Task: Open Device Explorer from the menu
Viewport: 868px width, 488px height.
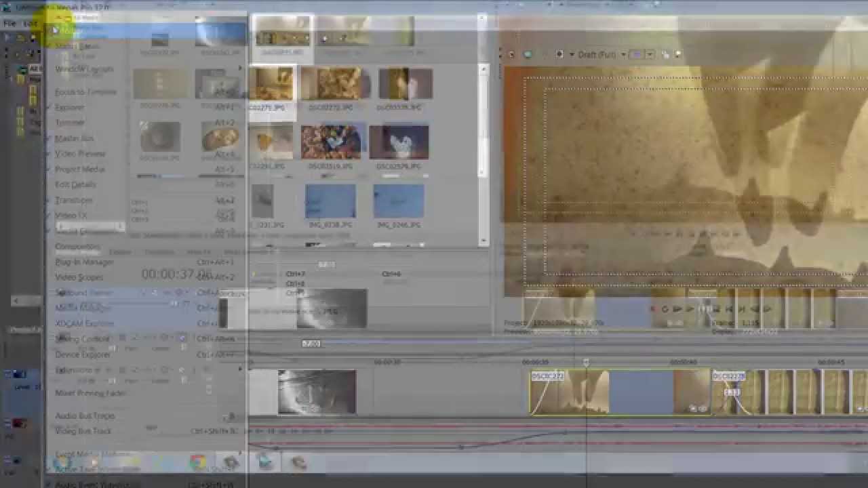Action: pyautogui.click(x=82, y=354)
